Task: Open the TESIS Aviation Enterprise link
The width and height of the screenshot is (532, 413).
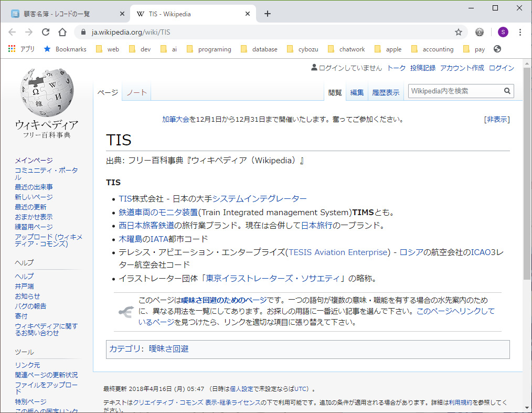Action: coord(338,252)
